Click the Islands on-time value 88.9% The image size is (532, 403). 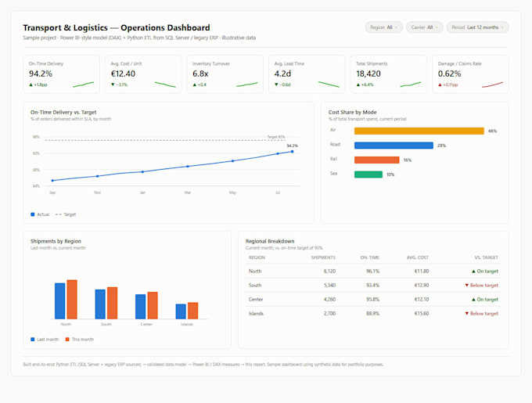pyautogui.click(x=372, y=314)
